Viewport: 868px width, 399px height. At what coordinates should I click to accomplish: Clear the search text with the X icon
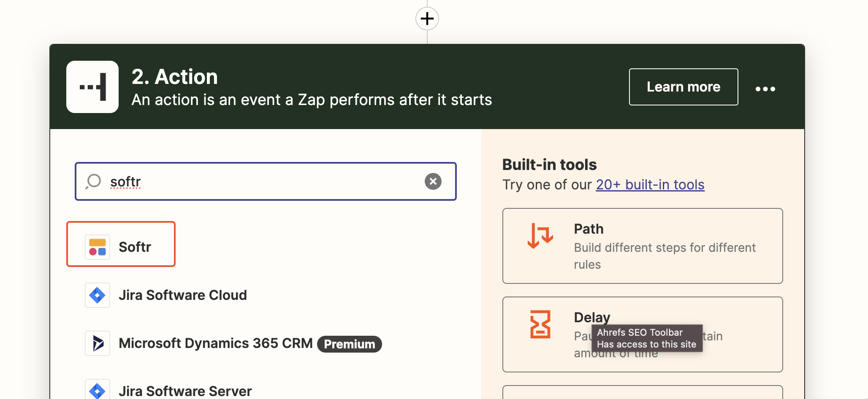433,181
